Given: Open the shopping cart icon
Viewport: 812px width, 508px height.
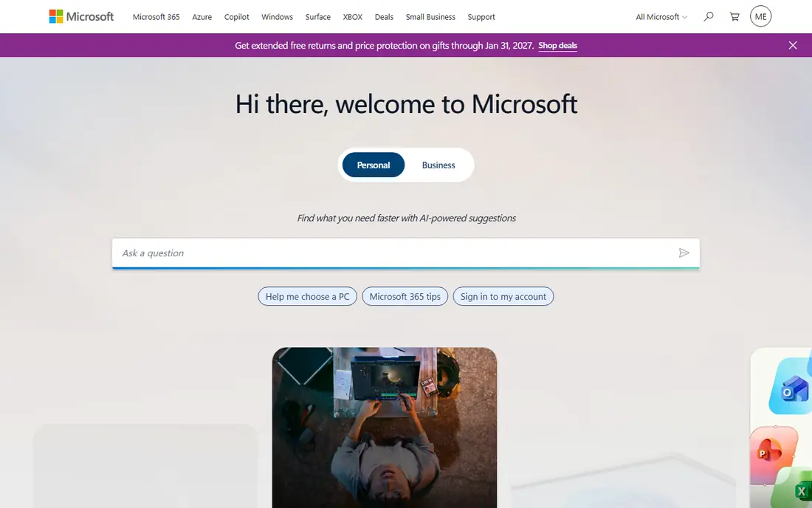Looking at the screenshot, I should click(x=734, y=16).
